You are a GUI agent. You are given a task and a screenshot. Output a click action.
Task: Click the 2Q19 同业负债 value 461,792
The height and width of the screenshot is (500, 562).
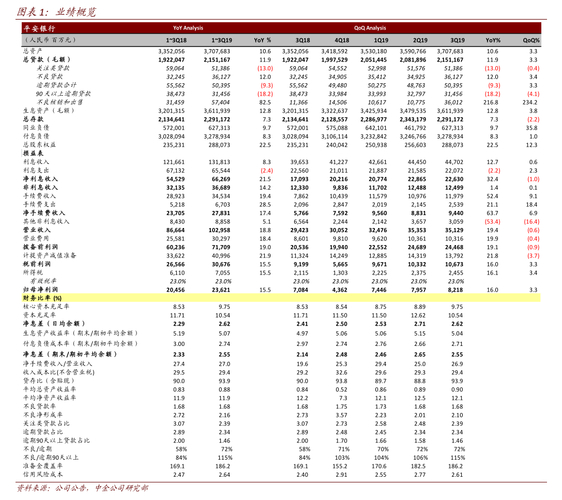(415, 128)
